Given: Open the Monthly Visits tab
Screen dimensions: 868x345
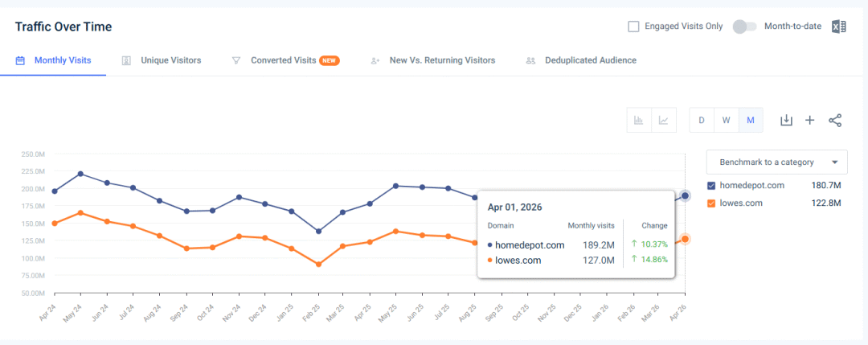Looking at the screenshot, I should [53, 60].
